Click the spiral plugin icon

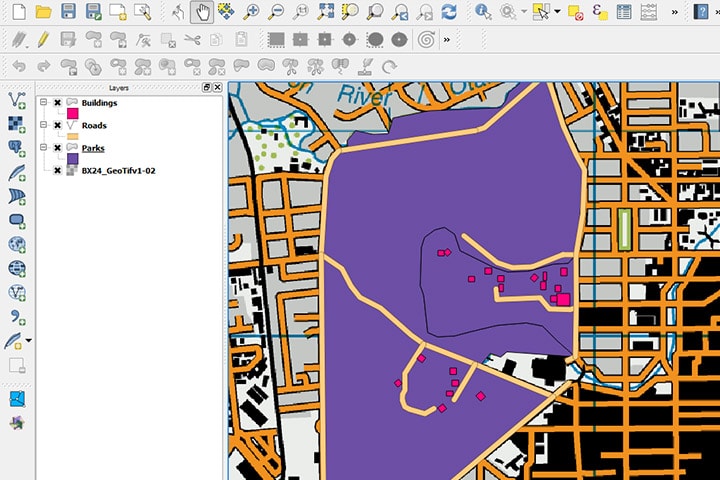coord(426,40)
